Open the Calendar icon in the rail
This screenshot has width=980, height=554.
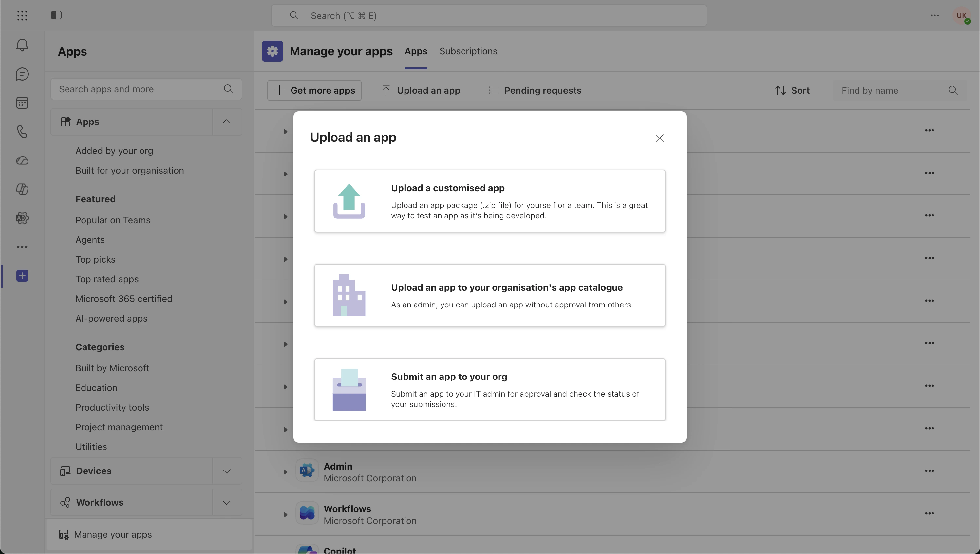[22, 103]
